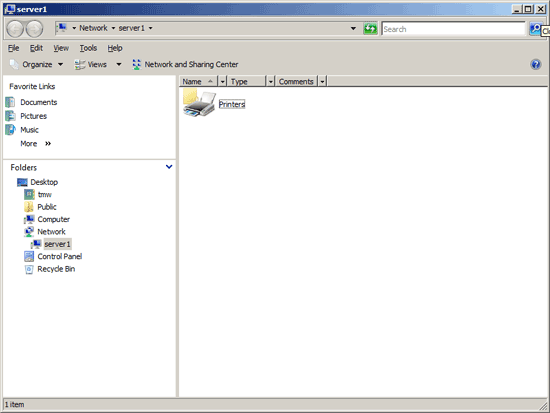This screenshot has width=550, height=413.
Task: Sort by the Comments column header
Action: [x=296, y=82]
